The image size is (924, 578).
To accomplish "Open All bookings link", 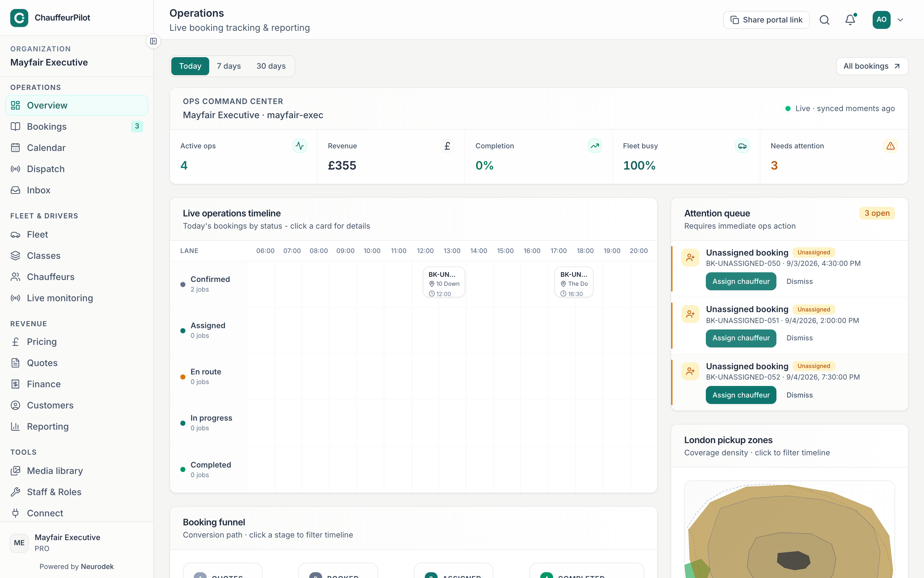I will [x=872, y=66].
